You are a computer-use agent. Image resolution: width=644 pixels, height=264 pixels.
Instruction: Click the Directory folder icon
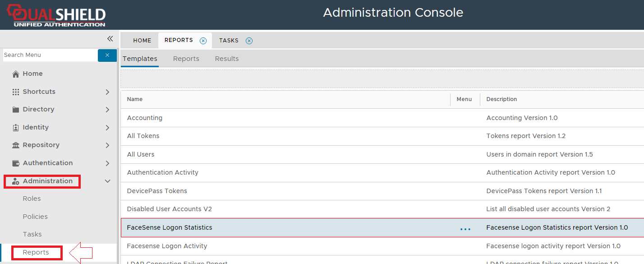pyautogui.click(x=16, y=110)
